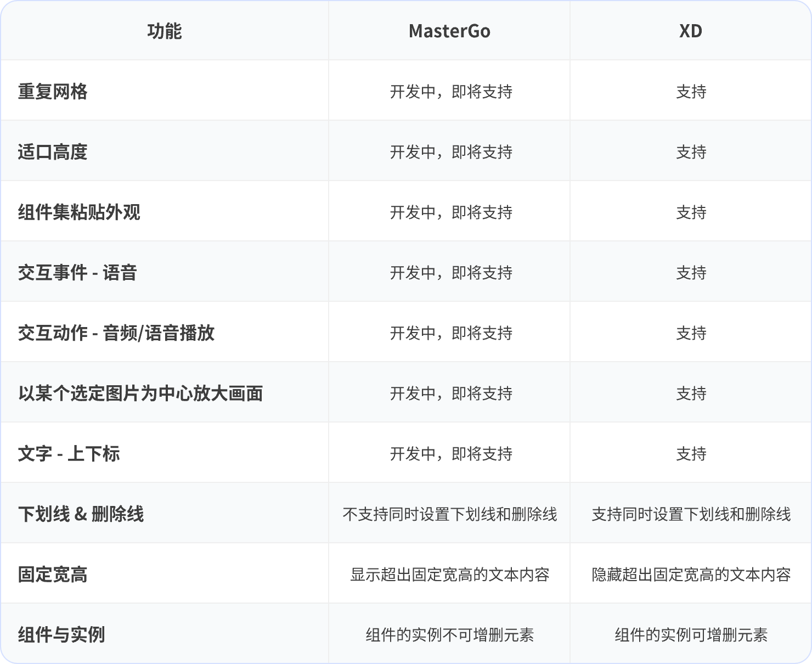
Task: Select the 文字 - 上下标 row label
Action: tap(69, 453)
